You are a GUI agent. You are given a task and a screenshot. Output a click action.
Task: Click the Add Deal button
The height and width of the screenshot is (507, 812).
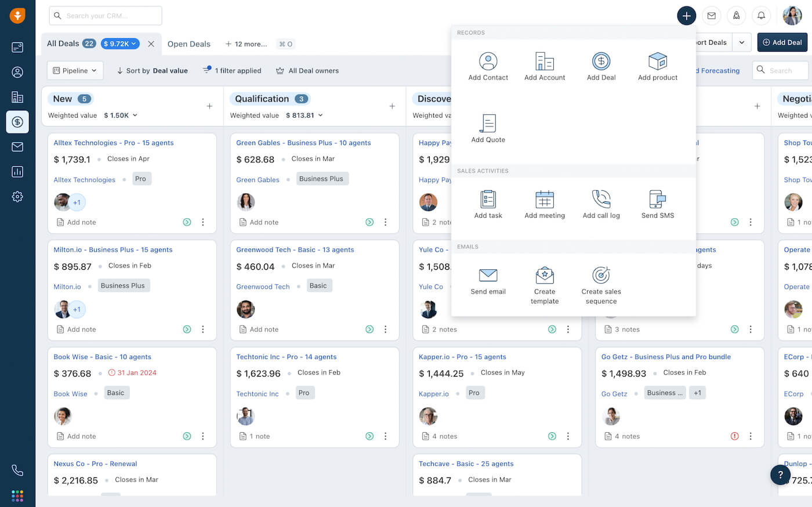click(782, 42)
